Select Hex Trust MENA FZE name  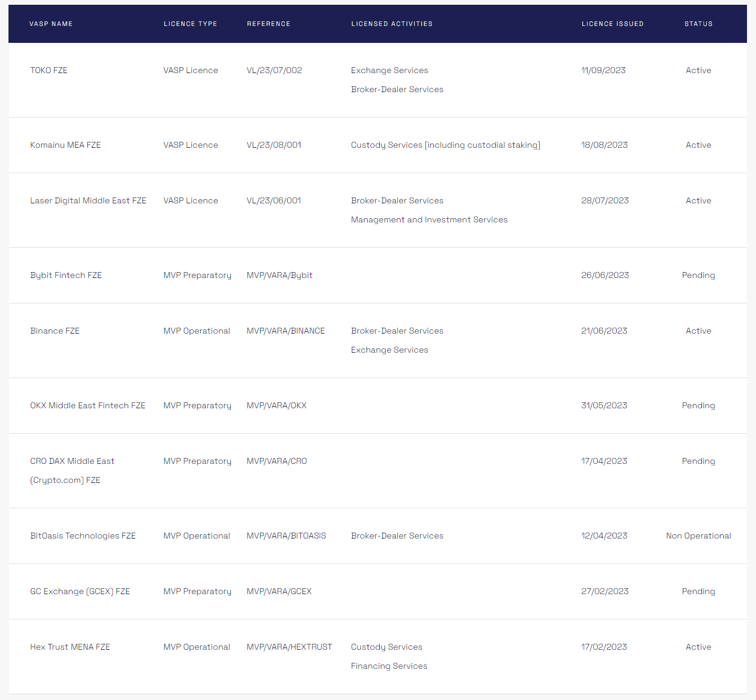click(70, 647)
